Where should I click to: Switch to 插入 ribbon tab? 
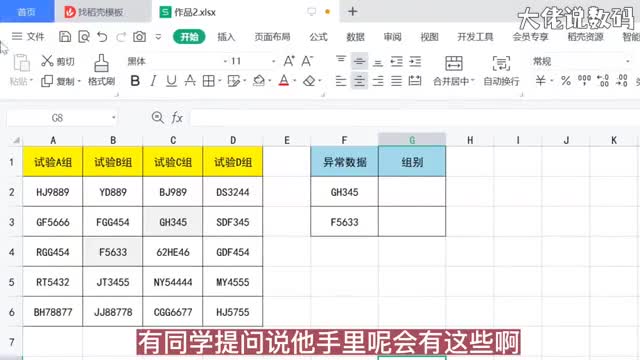pyautogui.click(x=226, y=37)
